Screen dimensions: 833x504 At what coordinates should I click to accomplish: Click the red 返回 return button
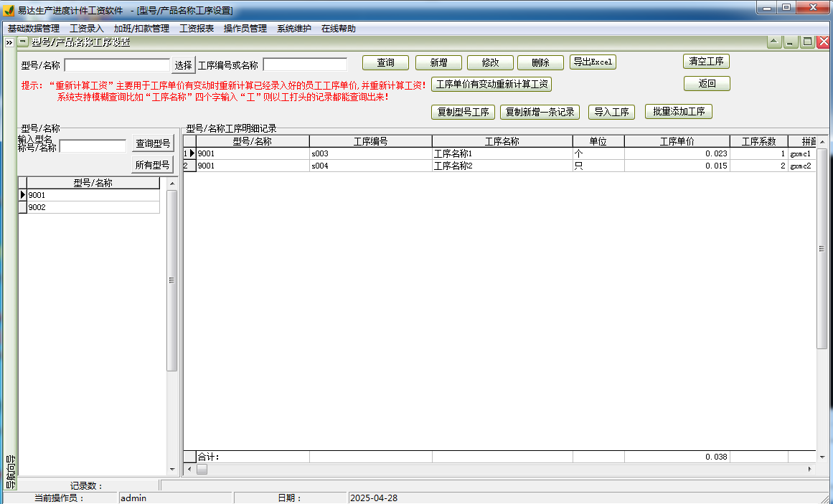click(x=707, y=83)
